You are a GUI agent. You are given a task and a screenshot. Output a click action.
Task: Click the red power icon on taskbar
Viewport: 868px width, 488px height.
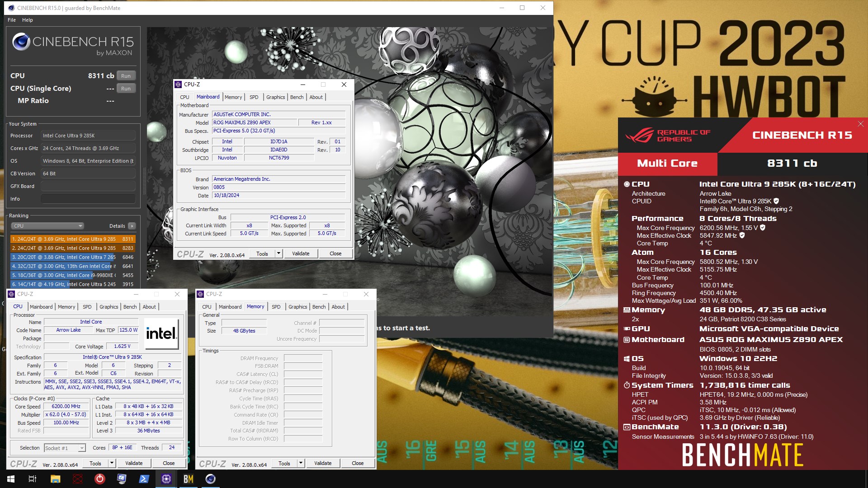pos(99,479)
